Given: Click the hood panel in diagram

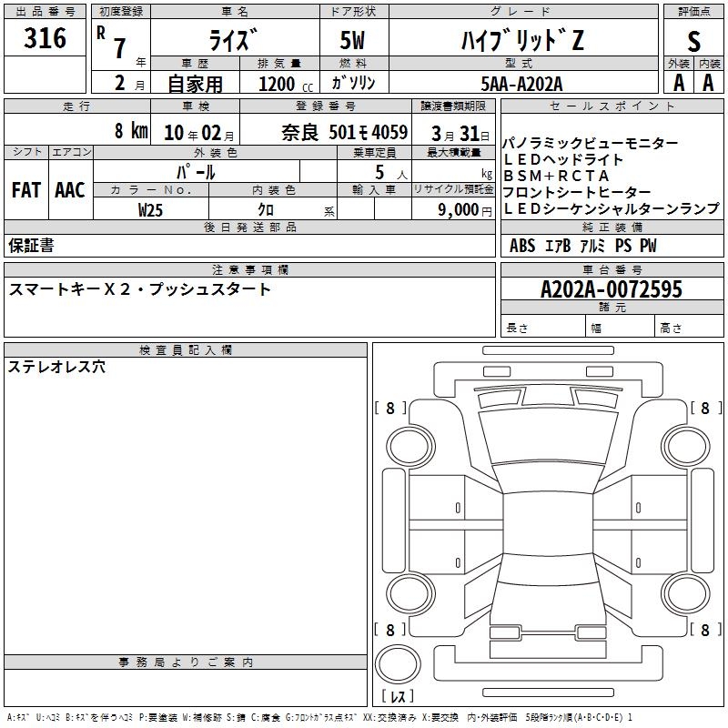Looking at the screenshot, I should (x=549, y=437).
